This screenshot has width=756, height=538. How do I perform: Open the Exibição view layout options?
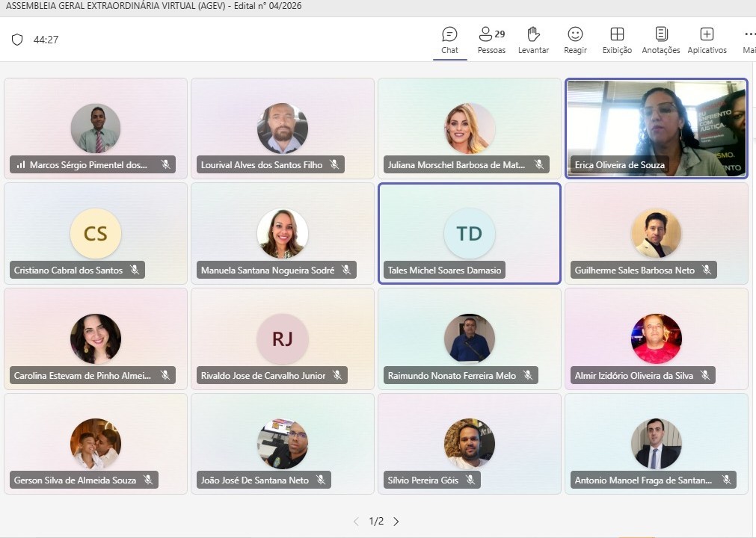tap(617, 40)
